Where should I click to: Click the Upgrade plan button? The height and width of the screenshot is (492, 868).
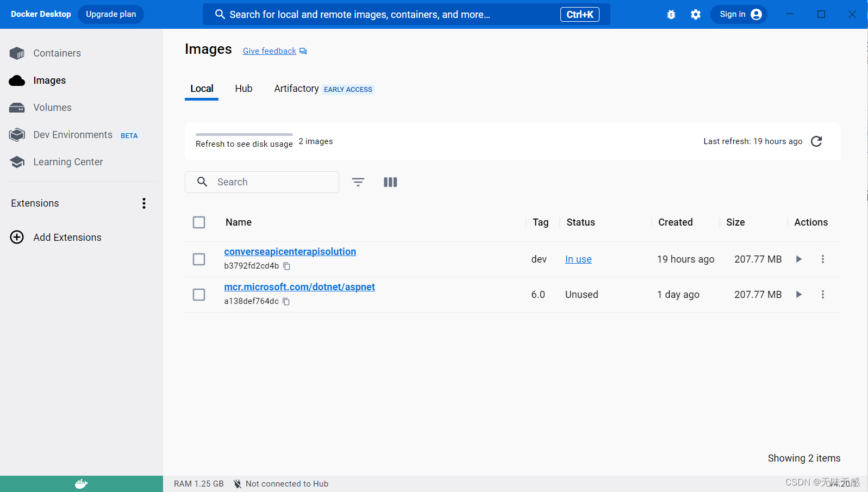pyautogui.click(x=111, y=14)
